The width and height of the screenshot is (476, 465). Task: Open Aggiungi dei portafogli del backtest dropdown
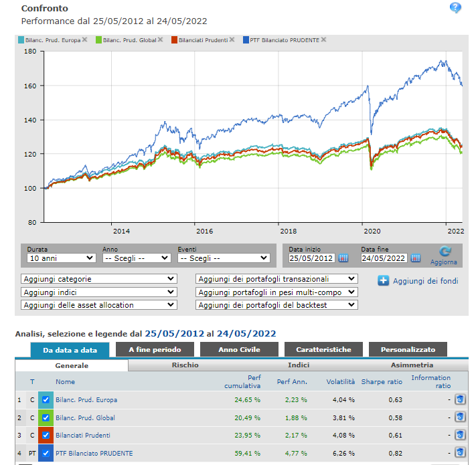pyautogui.click(x=276, y=305)
